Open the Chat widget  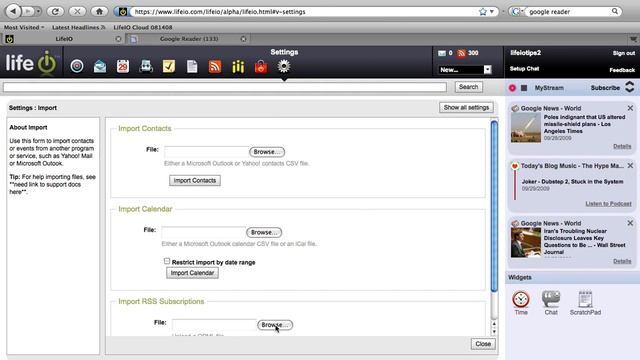[x=551, y=303]
